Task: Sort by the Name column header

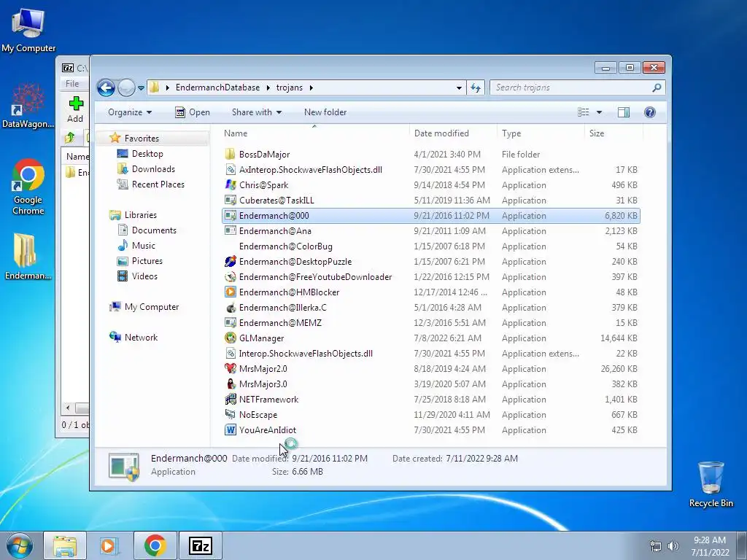Action: tap(314, 133)
